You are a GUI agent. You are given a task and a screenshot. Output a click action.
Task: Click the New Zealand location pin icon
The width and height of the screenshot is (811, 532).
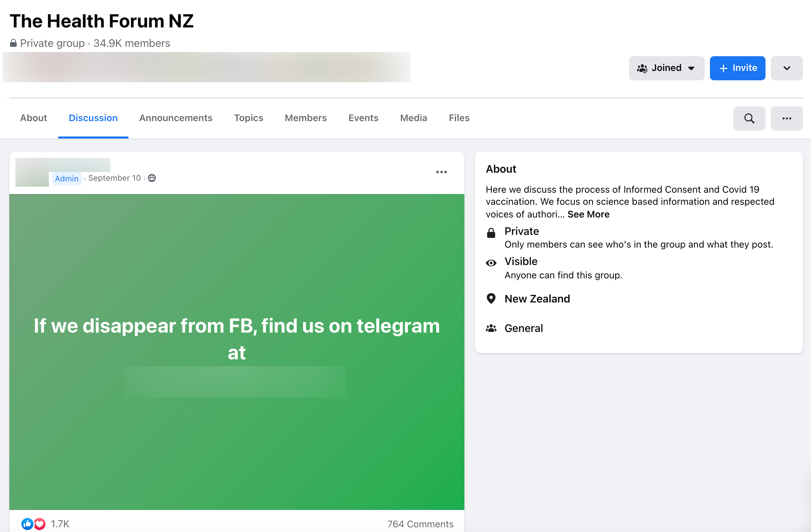coord(491,298)
